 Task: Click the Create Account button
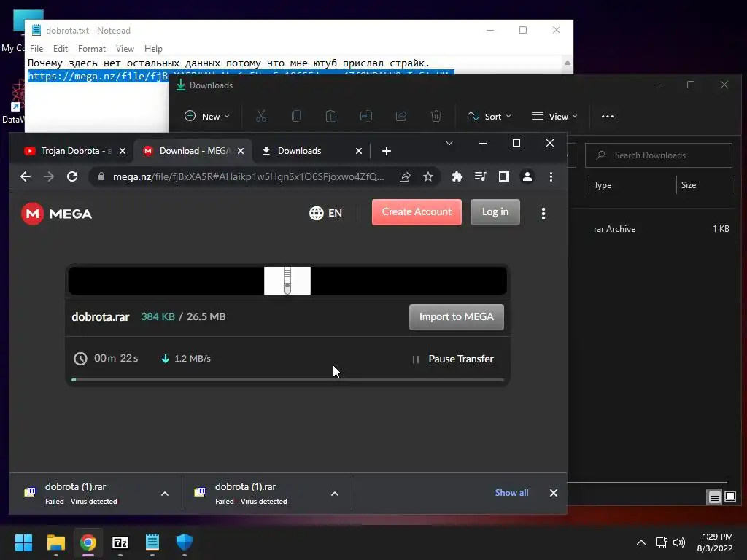[417, 212]
